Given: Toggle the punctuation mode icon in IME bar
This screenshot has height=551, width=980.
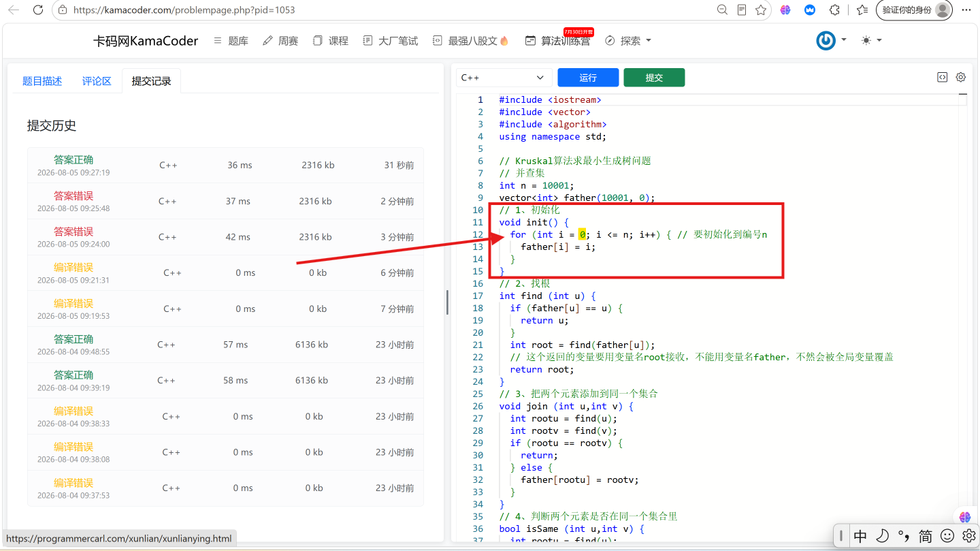Looking at the screenshot, I should [x=904, y=536].
